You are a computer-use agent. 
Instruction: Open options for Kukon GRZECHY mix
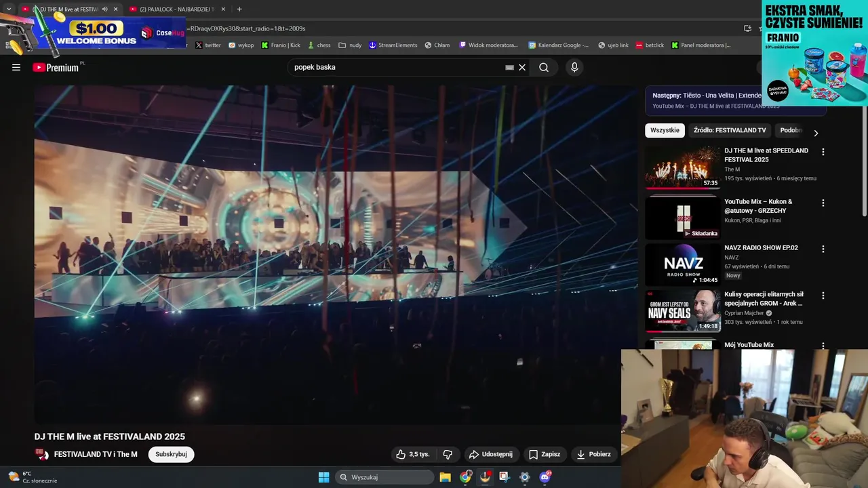[x=823, y=203]
